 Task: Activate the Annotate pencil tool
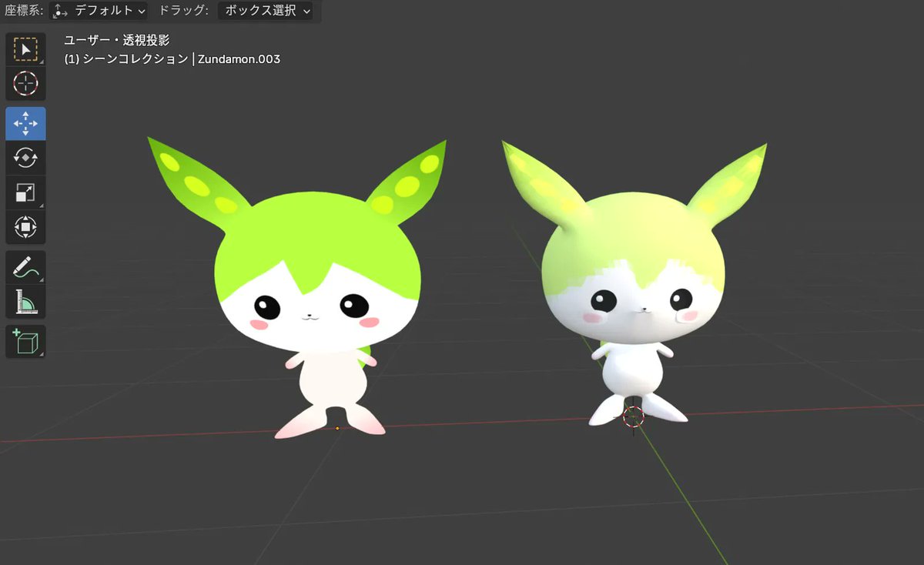pos(25,268)
